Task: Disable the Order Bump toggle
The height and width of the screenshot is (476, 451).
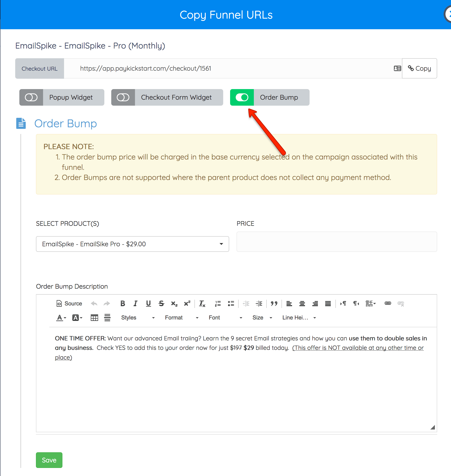Action: pos(242,97)
